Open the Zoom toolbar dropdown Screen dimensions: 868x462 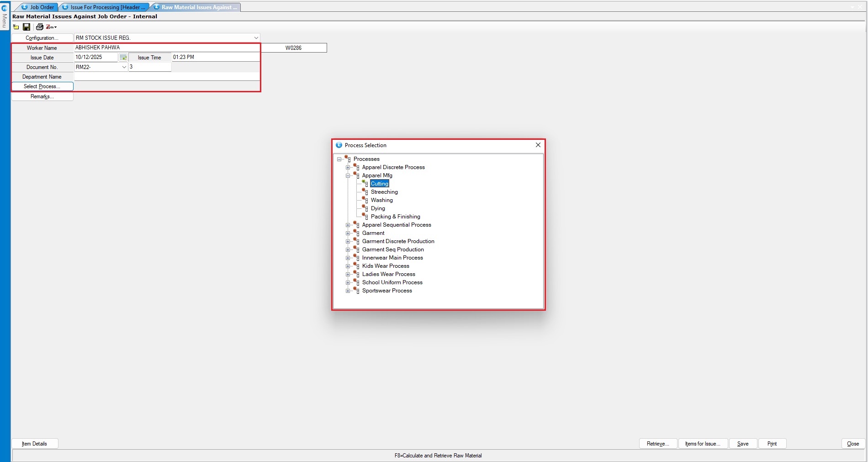click(x=51, y=27)
